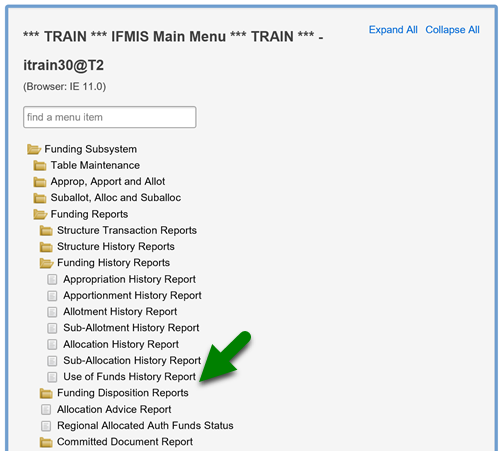The image size is (500, 451).
Task: Click the Allocation History Report document icon
Action: pyautogui.click(x=52, y=344)
